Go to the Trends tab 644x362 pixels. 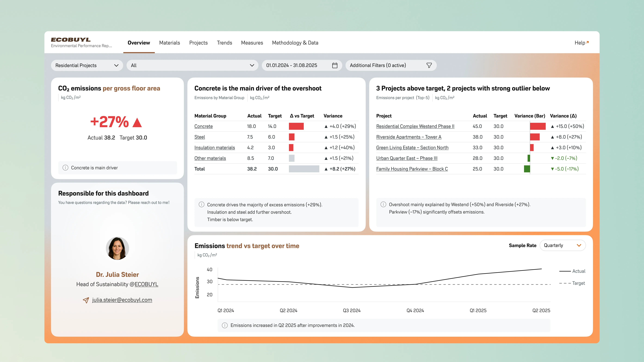(x=224, y=43)
